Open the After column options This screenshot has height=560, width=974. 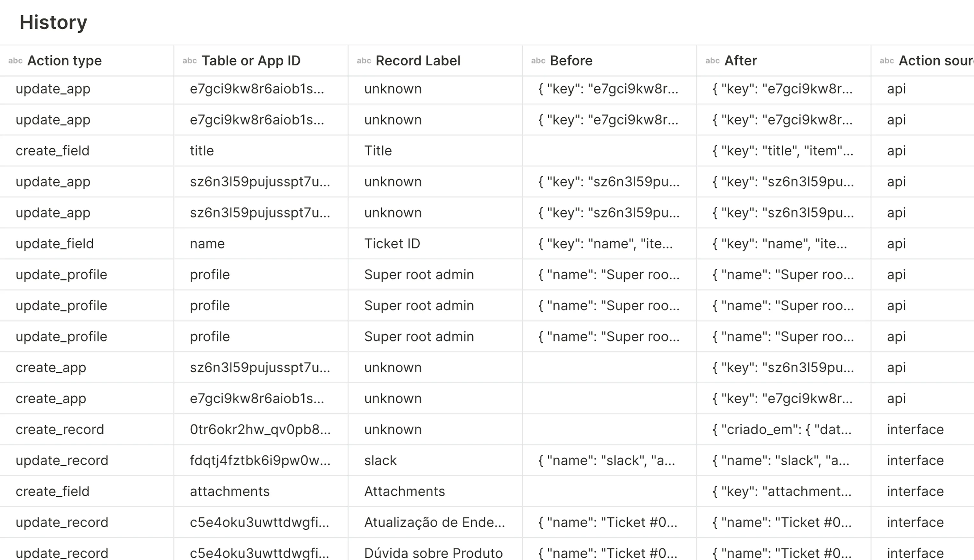click(741, 61)
